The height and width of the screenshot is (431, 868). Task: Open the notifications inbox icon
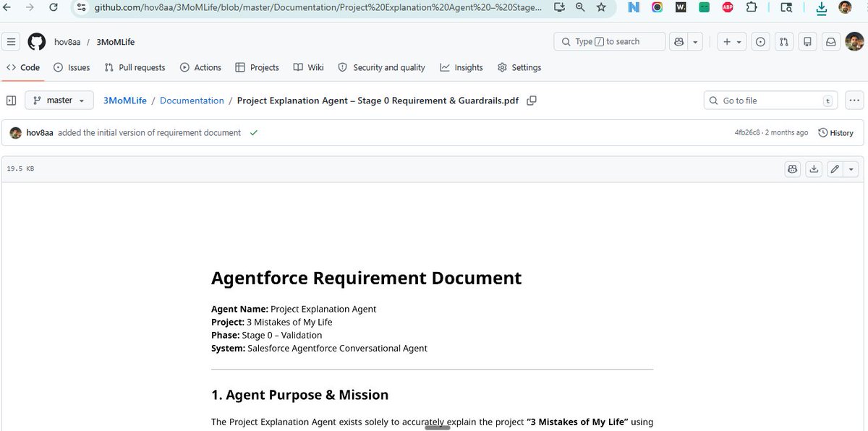(x=832, y=42)
